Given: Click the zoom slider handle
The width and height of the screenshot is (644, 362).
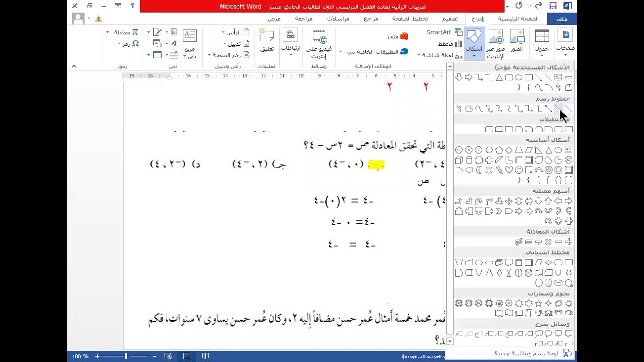Looking at the screenshot, I should [x=126, y=356].
